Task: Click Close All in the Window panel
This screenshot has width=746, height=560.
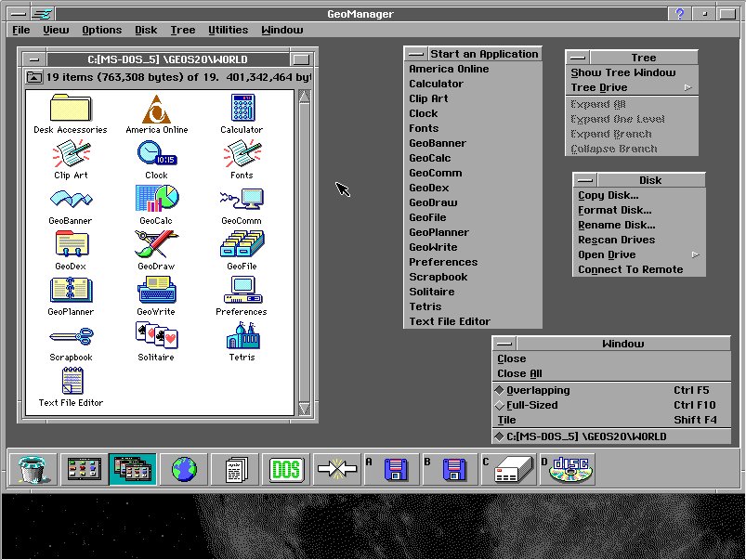Action: (611, 373)
